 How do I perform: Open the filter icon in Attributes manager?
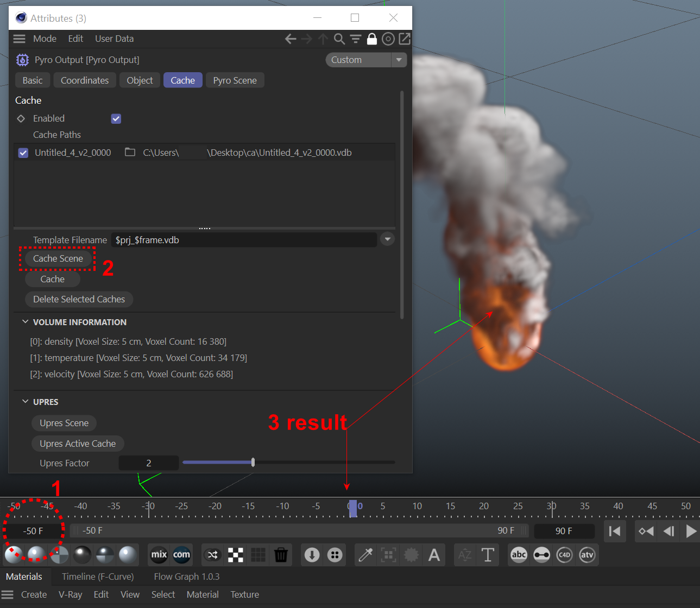tap(356, 39)
